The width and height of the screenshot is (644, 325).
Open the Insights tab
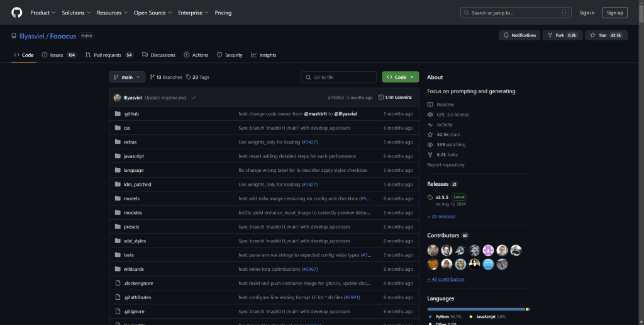[264, 55]
